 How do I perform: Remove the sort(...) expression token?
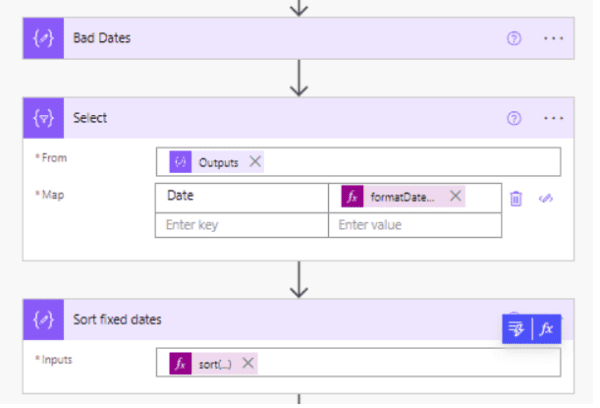(x=248, y=363)
